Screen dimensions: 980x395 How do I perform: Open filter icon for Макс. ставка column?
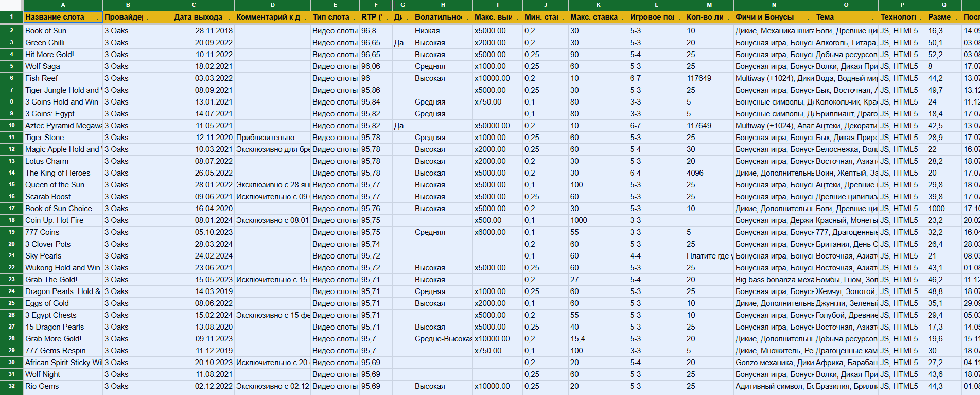(x=622, y=18)
